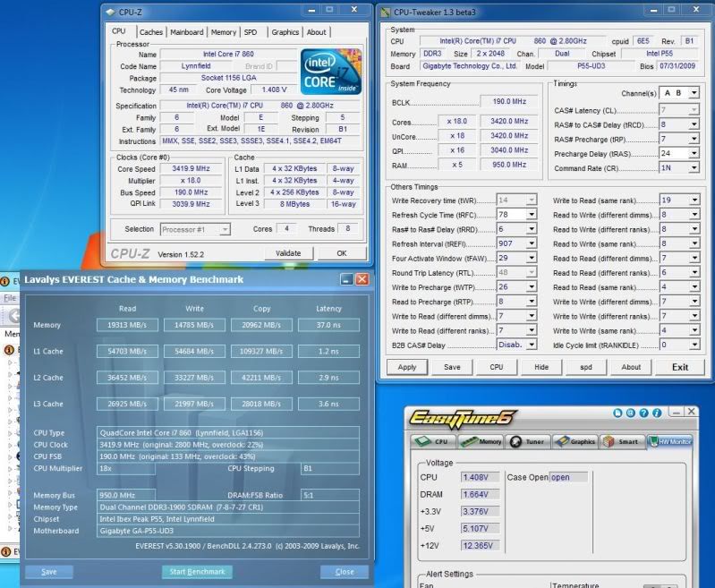Click the L1 Cache Copy value 109327 MB/s

tap(261, 351)
